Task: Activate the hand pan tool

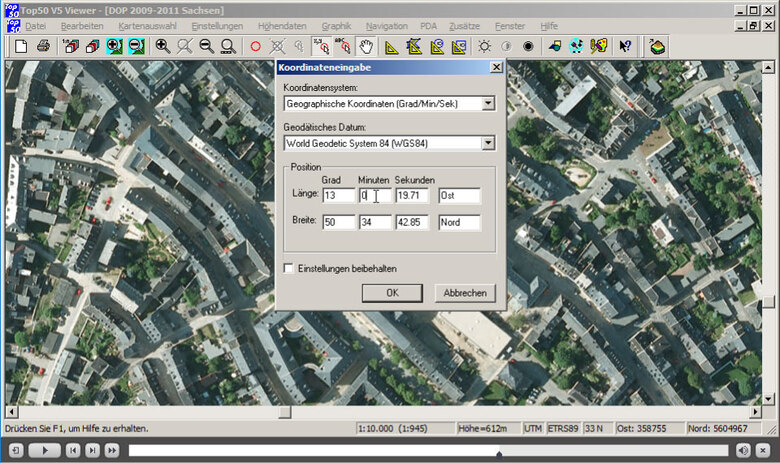Action: 367,46
